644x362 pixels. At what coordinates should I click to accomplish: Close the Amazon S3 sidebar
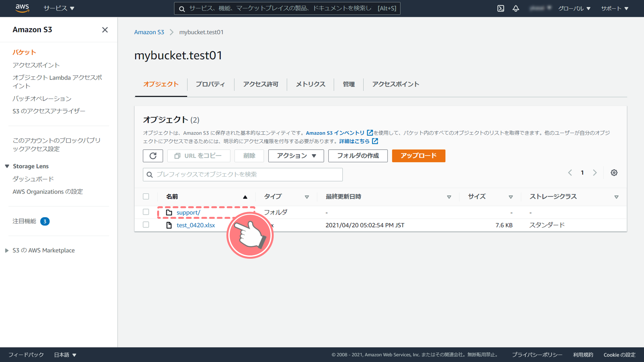click(105, 30)
